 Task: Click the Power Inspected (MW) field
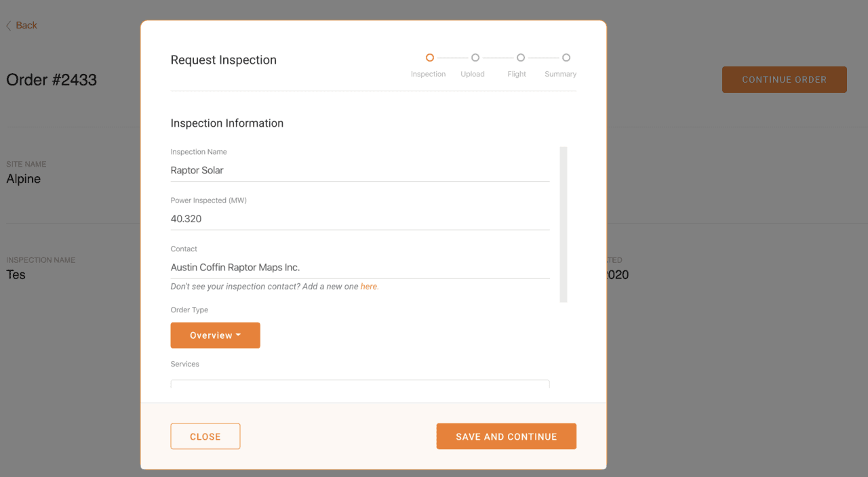(x=360, y=219)
